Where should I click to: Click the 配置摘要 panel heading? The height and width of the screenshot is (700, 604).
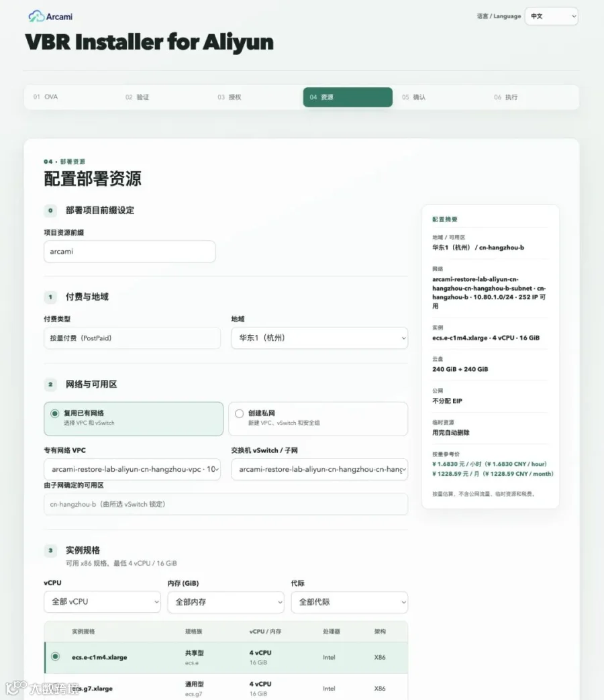point(445,219)
